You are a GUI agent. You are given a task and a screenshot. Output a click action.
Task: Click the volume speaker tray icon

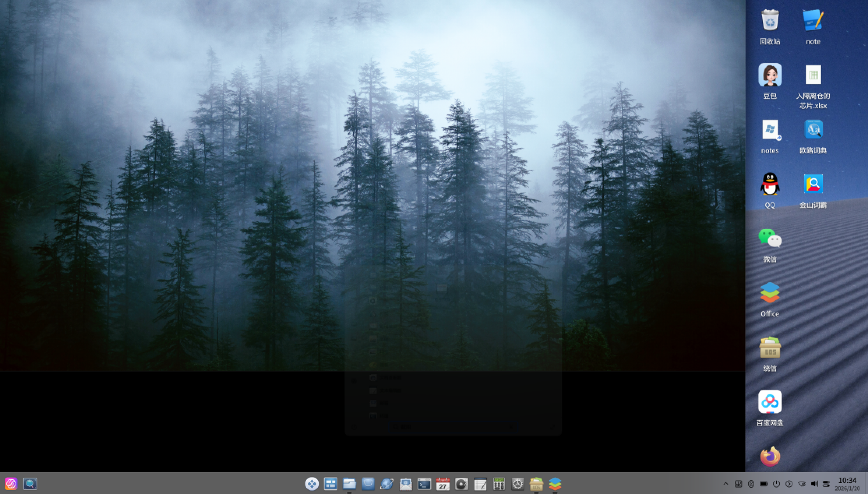(814, 484)
